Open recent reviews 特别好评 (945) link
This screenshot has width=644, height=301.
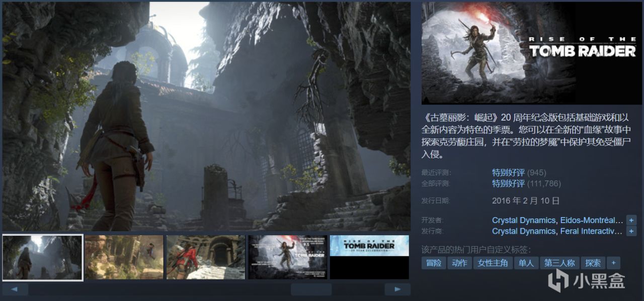pyautogui.click(x=519, y=172)
